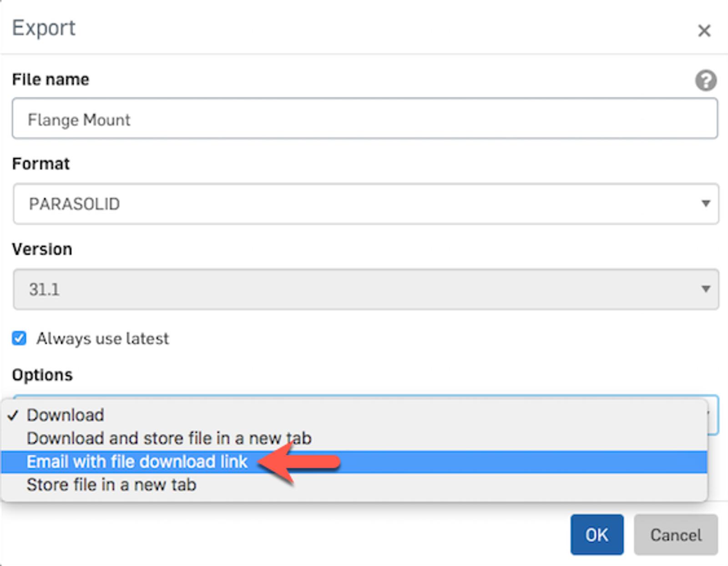
Task: Click the "Format" field label
Action: click(x=41, y=164)
